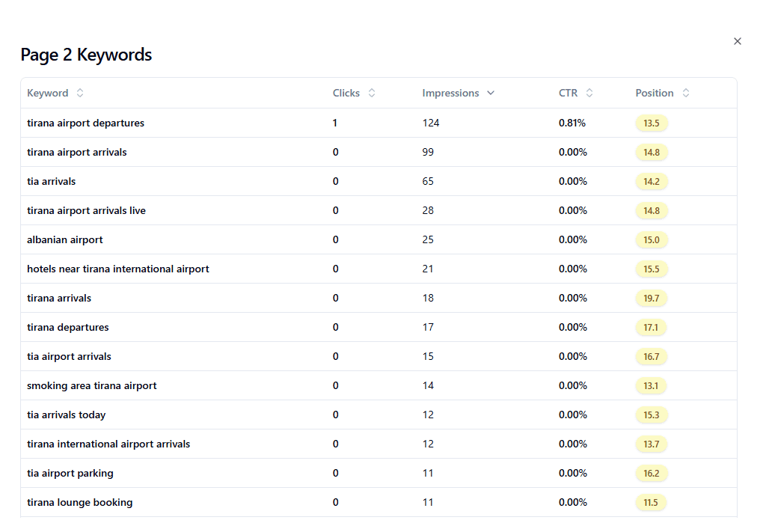Expand sorting on the Keyword header

(x=78, y=93)
